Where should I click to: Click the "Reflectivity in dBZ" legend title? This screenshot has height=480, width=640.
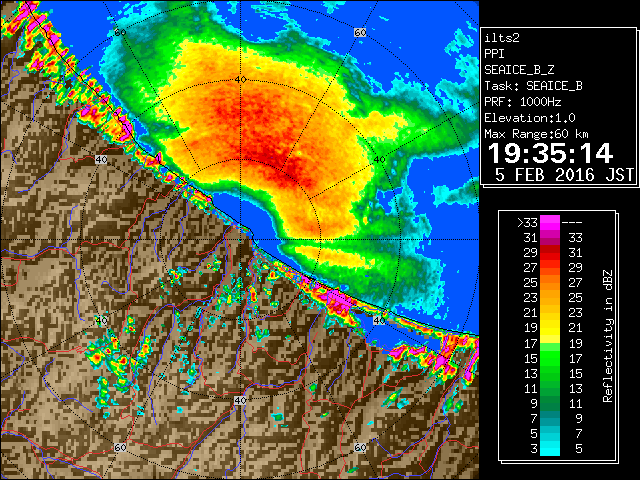pyautogui.click(x=607, y=336)
